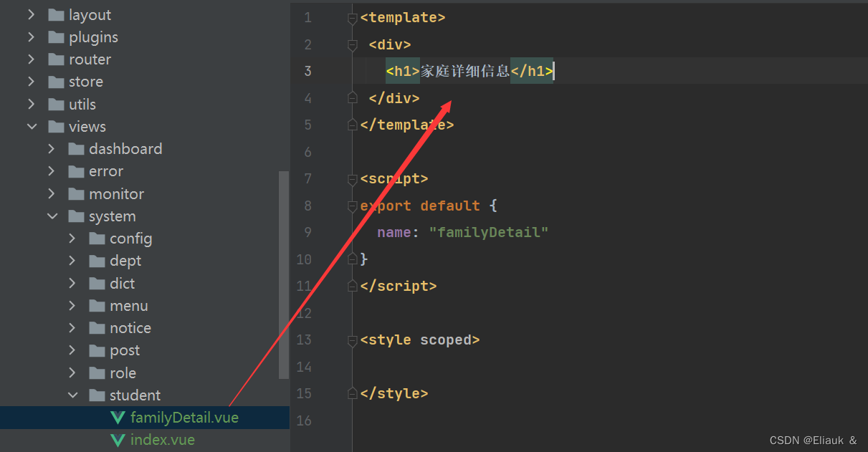Collapse the system folder chevron
This screenshot has width=868, height=452.
52,216
